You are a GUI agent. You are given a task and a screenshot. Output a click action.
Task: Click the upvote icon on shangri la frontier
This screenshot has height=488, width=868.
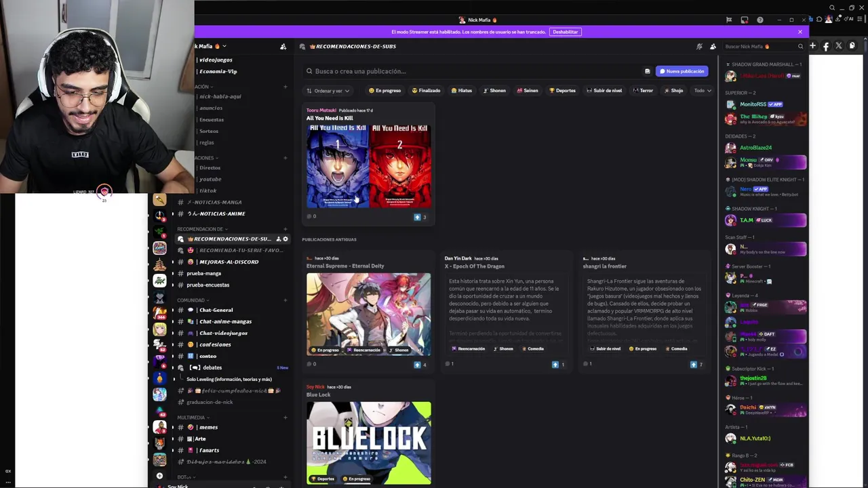point(693,365)
